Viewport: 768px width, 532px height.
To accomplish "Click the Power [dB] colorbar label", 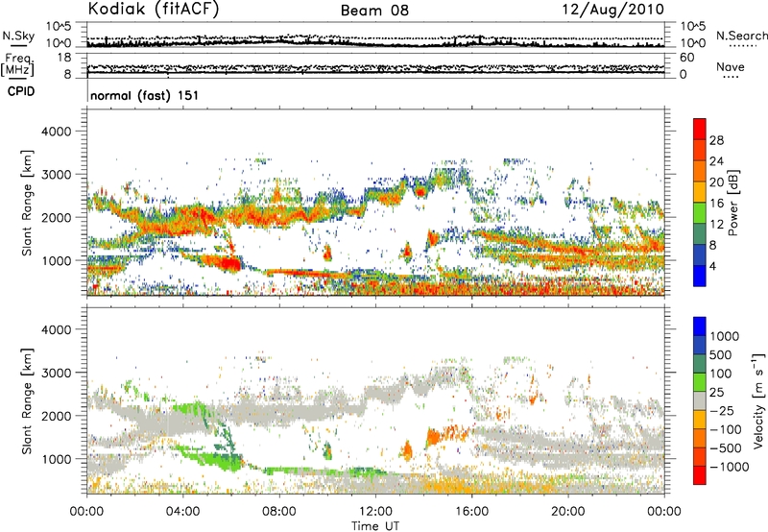I will coord(733,203).
